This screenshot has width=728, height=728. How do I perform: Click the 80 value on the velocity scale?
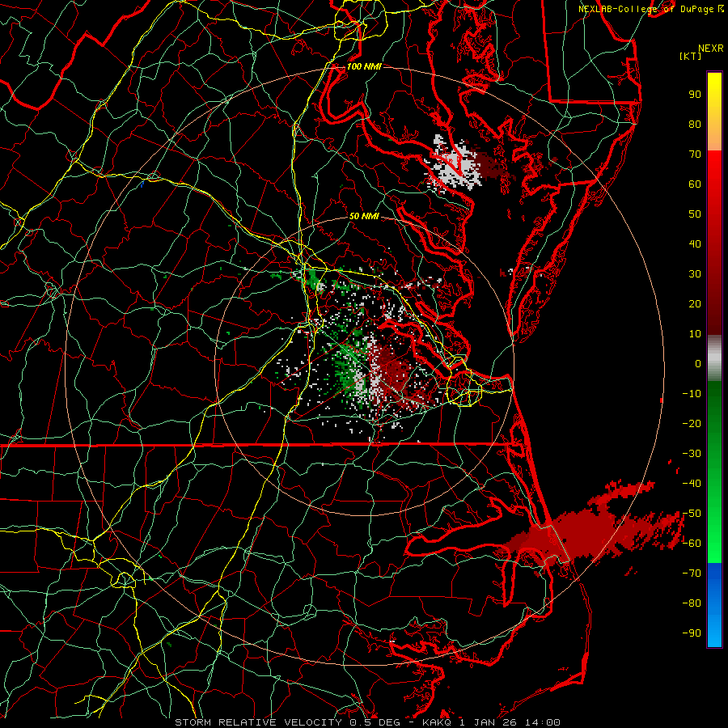coord(695,125)
